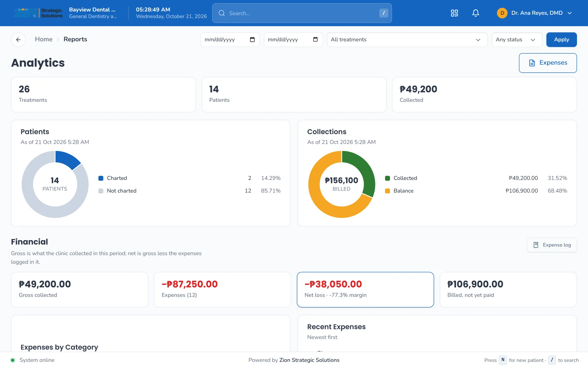
Task: Open the Expenses button
Action: [x=548, y=63]
